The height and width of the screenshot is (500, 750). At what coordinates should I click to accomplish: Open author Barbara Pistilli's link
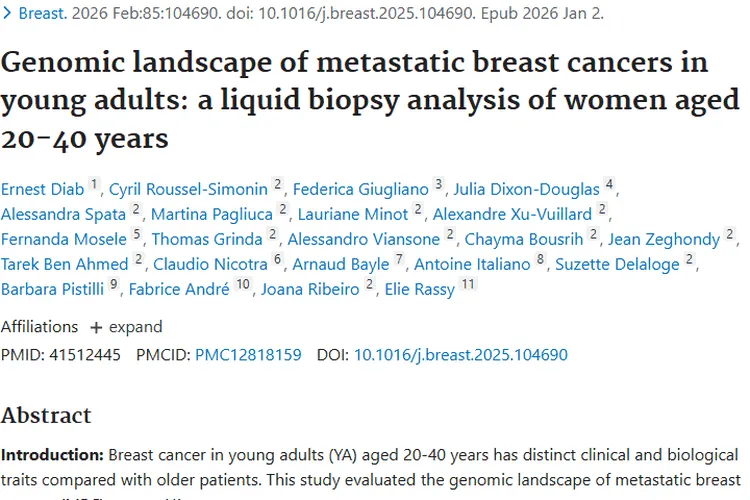tap(52, 290)
